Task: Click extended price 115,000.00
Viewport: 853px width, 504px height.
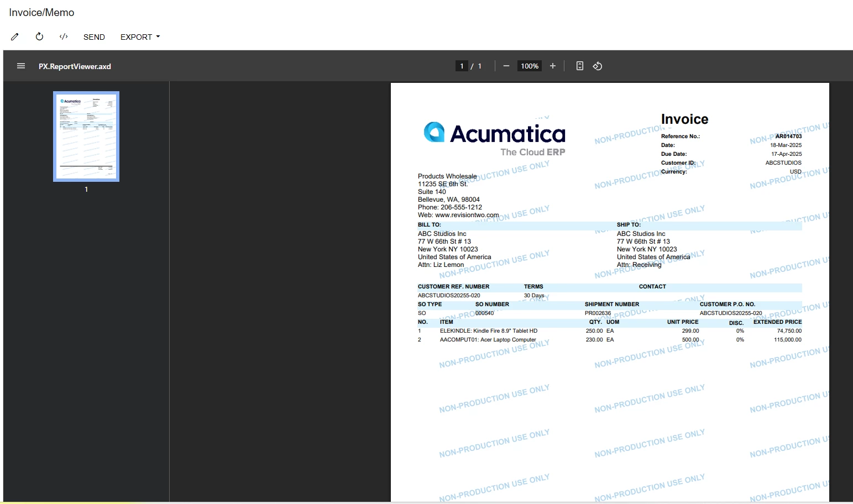Action: pos(787,340)
